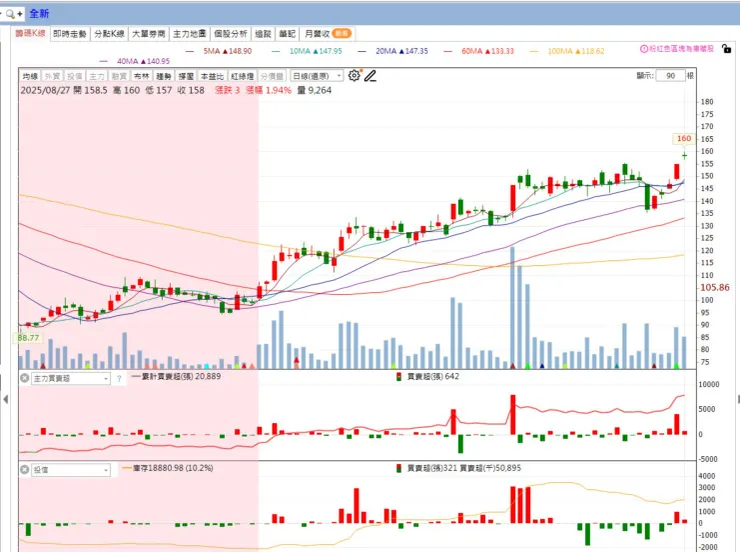Click the search magnifier icon
Screen dimensions: 740x552
9,14
